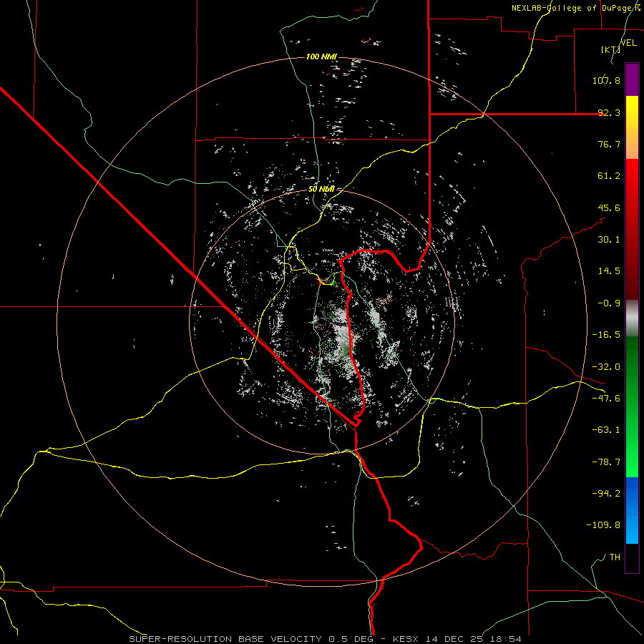Screen dimensions: 644x644
Task: Pick the purple segment of the velocity color bar
Action: click(632, 79)
